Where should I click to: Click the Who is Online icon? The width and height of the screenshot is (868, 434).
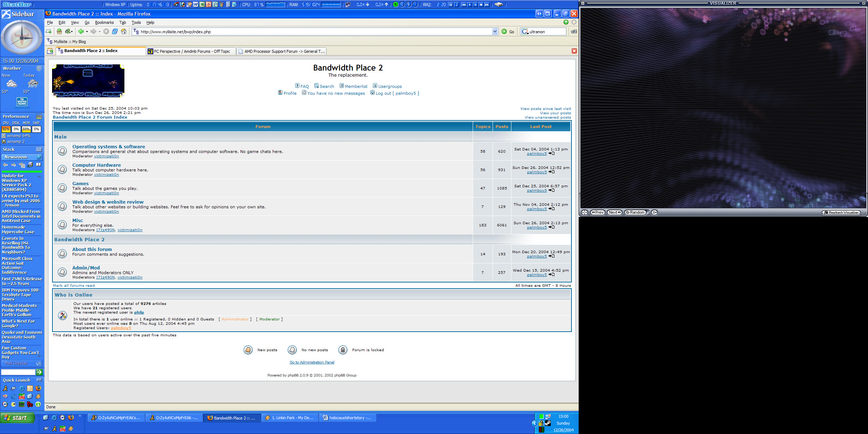click(63, 315)
